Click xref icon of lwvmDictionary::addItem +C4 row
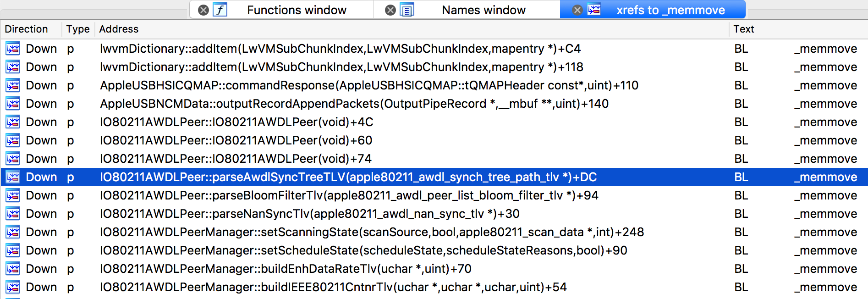This screenshot has width=868, height=299. 13,49
